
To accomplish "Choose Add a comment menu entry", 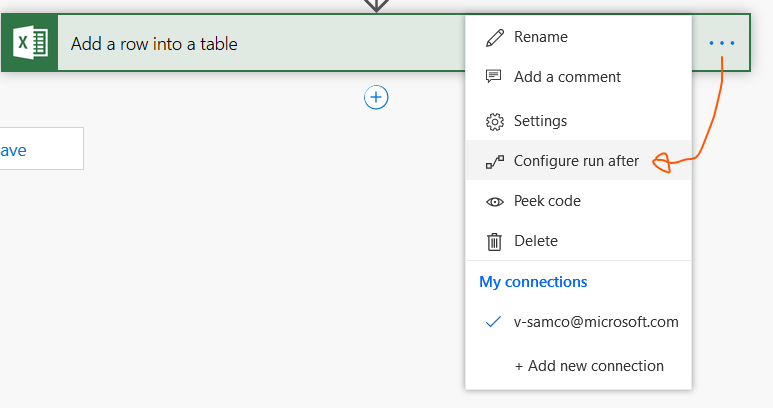I will [x=578, y=77].
